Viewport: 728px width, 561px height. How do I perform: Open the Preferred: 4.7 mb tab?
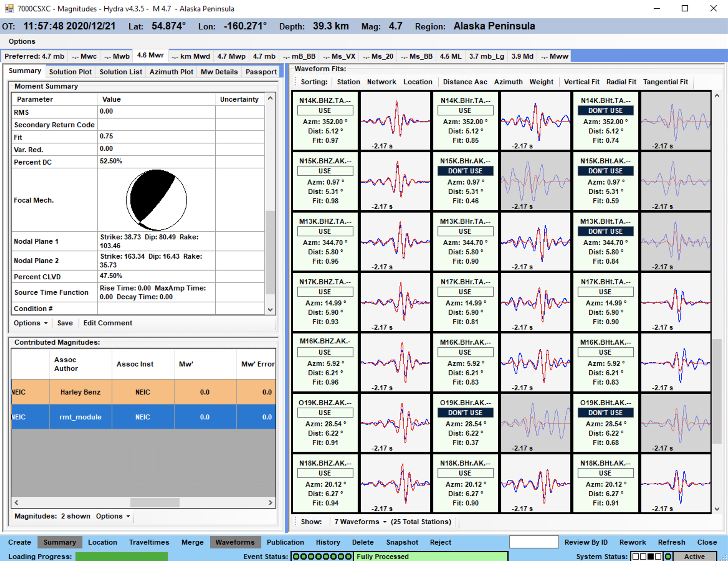[34, 56]
